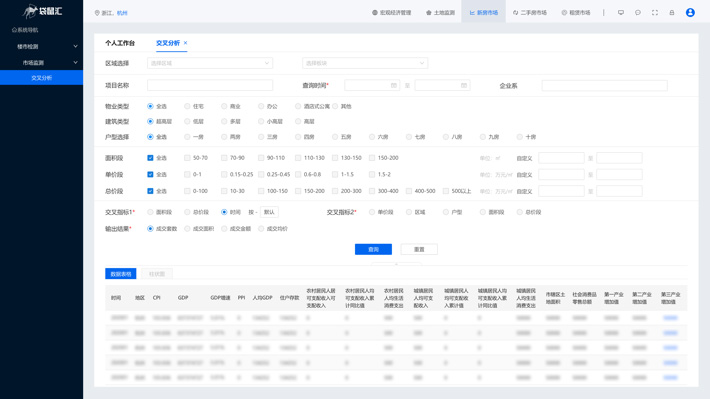
Task: Click the lock screen icon in header
Action: [672, 13]
